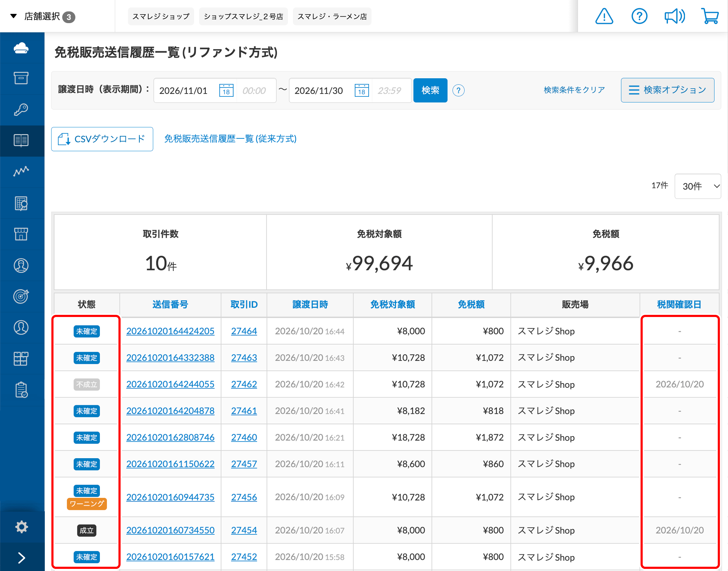This screenshot has height=571, width=728.
Task: Select the スマレジ・ラーメン店 store tag
Action: pos(332,16)
